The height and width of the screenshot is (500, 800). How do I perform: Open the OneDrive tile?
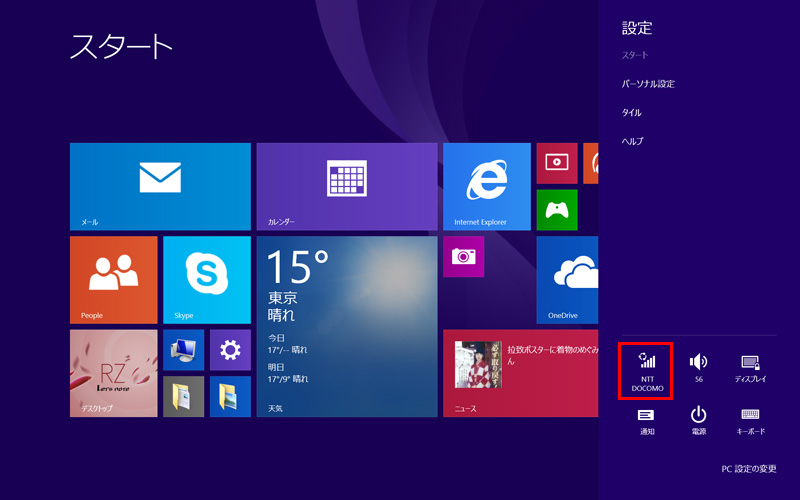567,280
